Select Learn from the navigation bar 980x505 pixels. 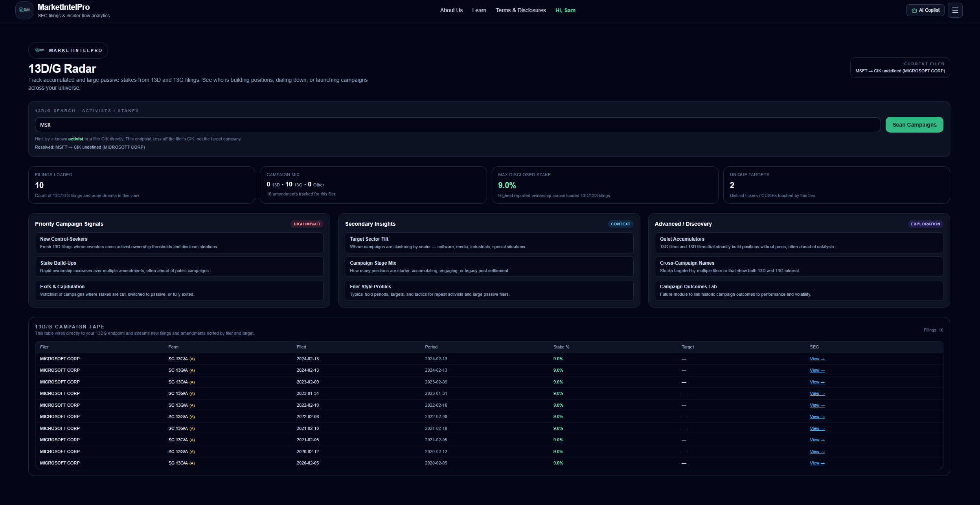coord(479,10)
